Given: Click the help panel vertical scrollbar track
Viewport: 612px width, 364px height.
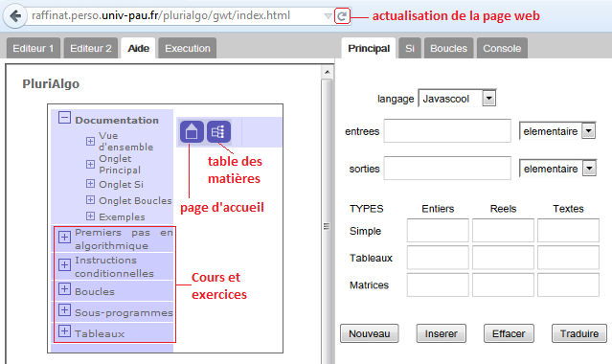Looking at the screenshot, I should coord(328,220).
